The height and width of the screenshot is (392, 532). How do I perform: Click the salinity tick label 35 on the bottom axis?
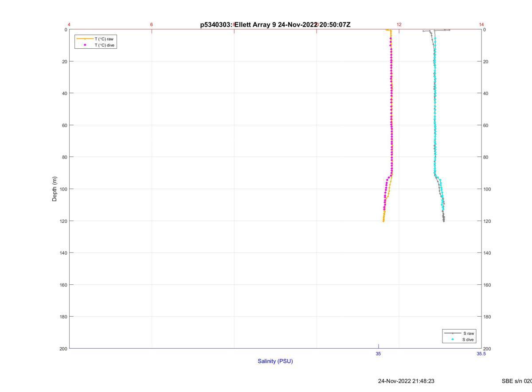tap(378, 353)
